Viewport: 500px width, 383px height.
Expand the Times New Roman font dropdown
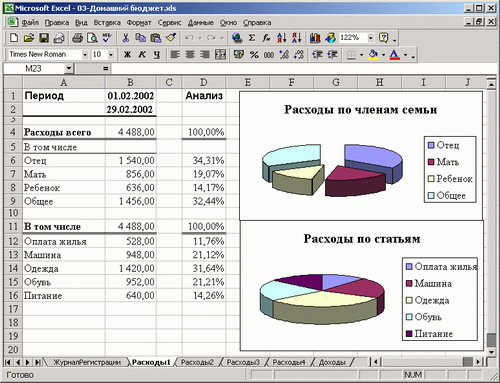85,54
